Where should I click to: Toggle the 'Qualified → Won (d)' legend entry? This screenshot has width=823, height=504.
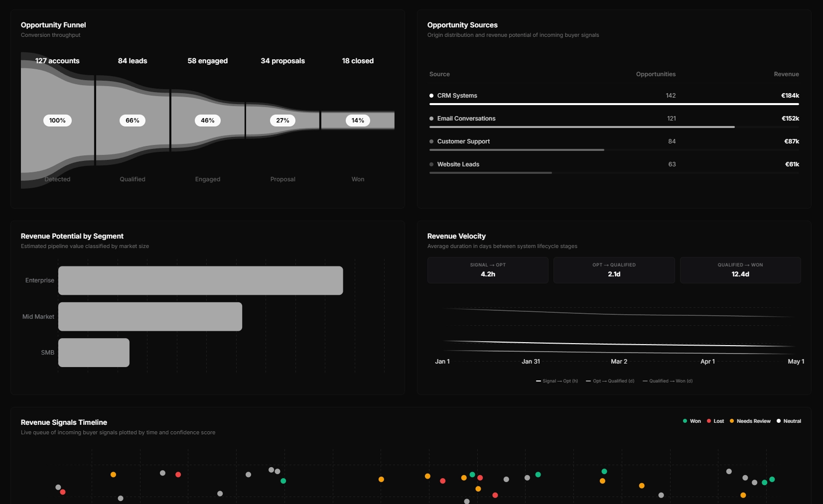click(x=668, y=381)
